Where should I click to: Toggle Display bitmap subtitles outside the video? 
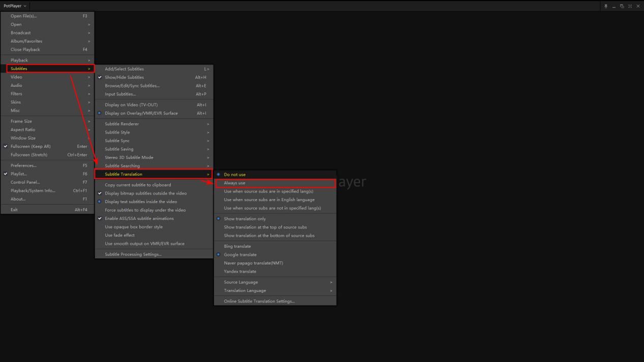click(154, 193)
